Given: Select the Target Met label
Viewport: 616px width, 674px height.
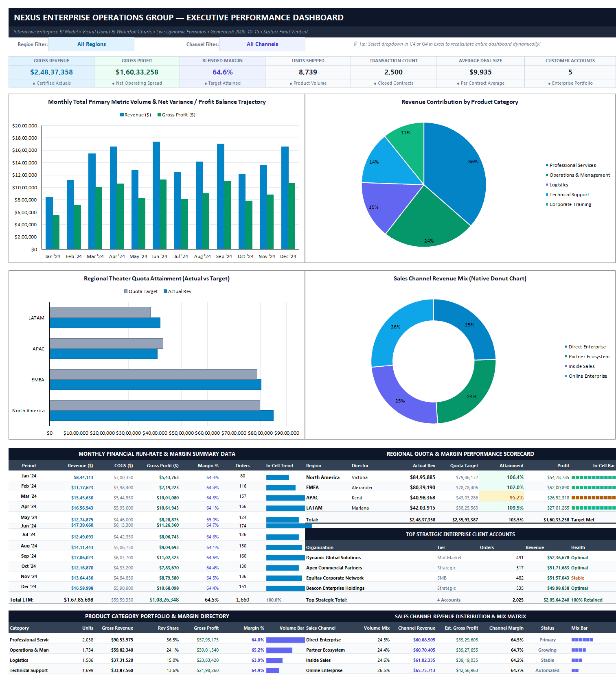Looking at the screenshot, I should pyautogui.click(x=583, y=520).
